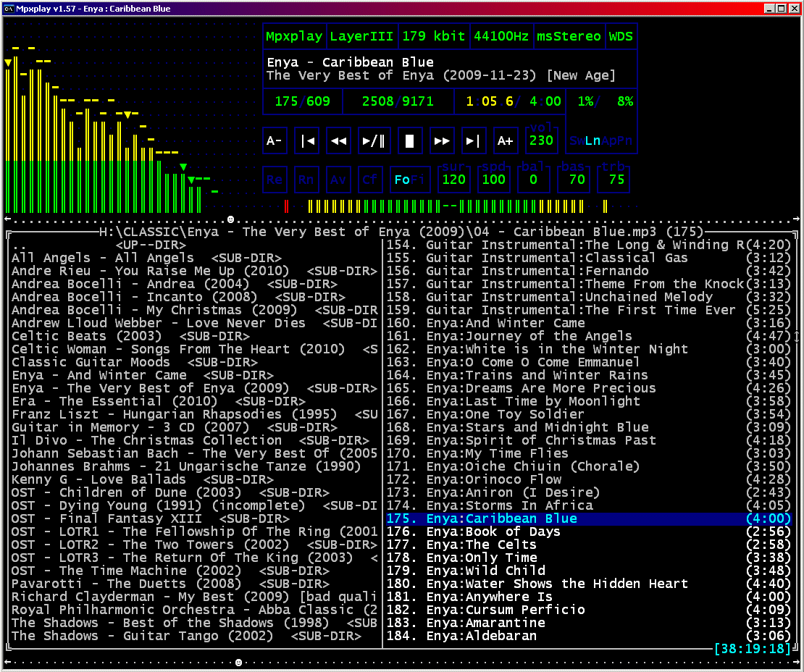
Task: Click the A- previous album button
Action: tap(274, 141)
